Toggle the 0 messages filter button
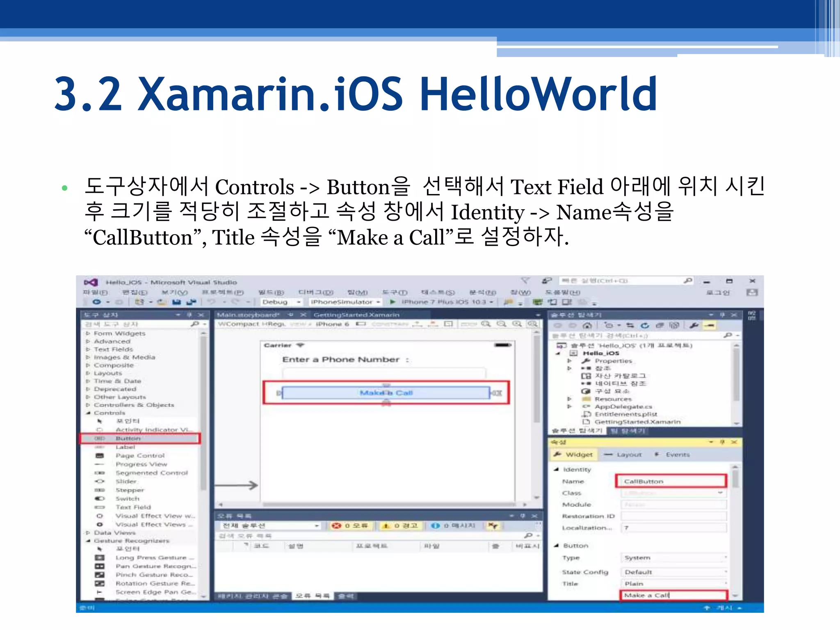The image size is (840, 630). pos(453,526)
